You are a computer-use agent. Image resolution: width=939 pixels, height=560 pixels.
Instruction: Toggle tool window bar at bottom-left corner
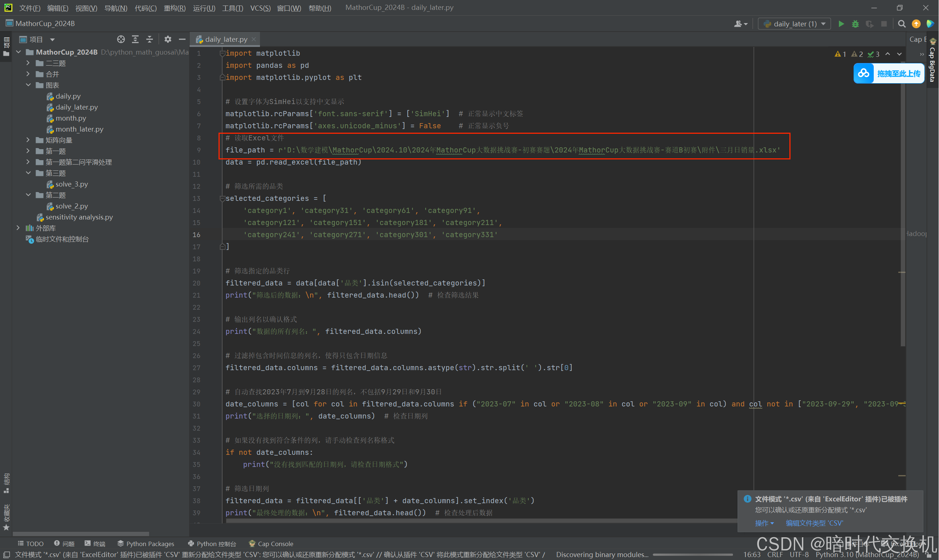[6, 555]
